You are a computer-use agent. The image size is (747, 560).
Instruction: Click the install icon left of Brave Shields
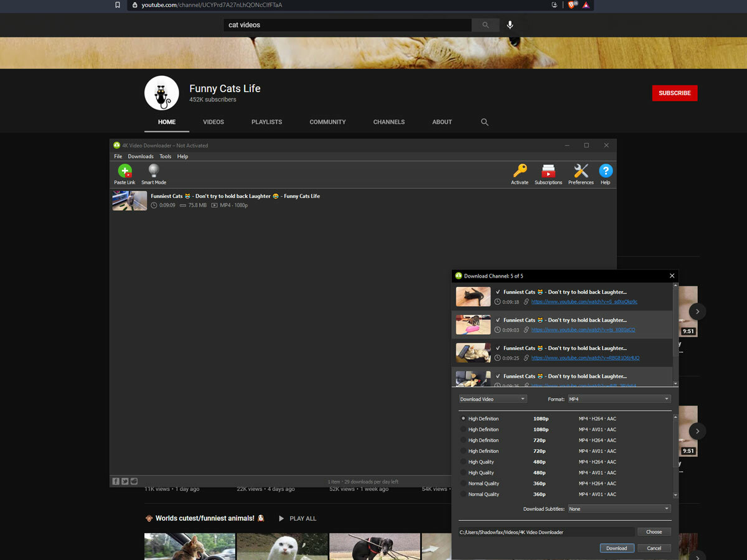555,5
